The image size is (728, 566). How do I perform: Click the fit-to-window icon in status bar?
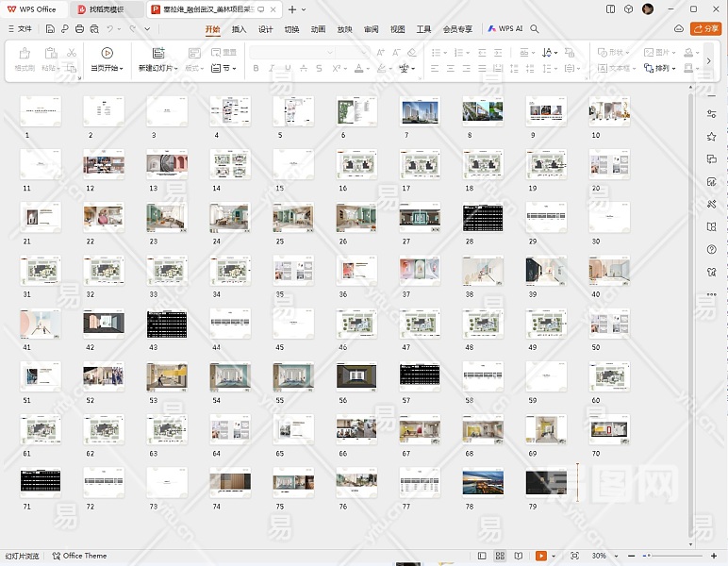574,557
